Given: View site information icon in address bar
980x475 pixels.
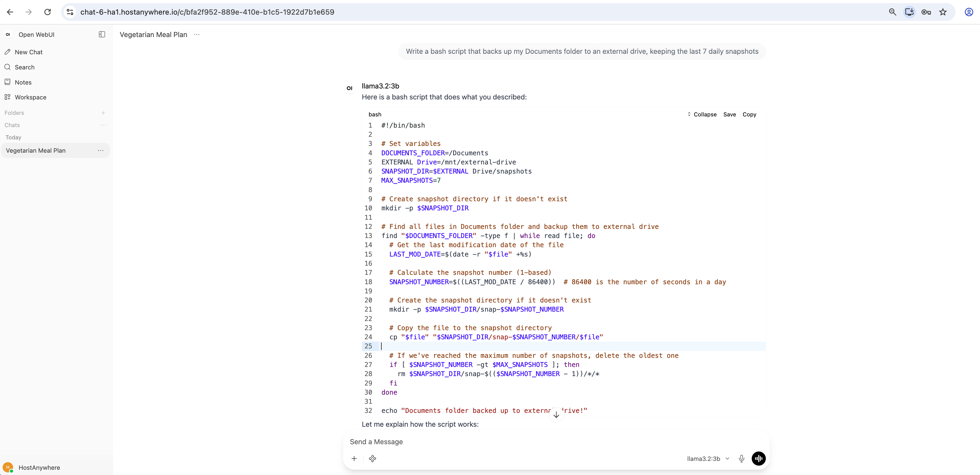Looking at the screenshot, I should (70, 12).
